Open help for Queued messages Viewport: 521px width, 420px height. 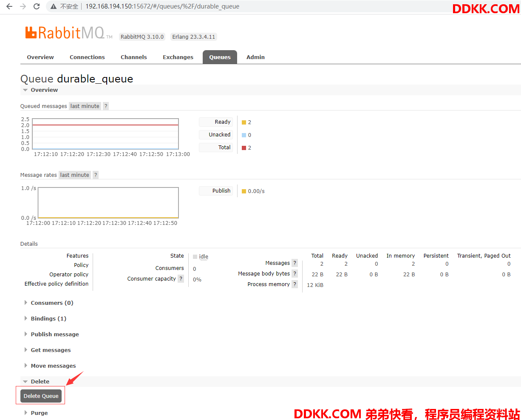[x=106, y=106]
